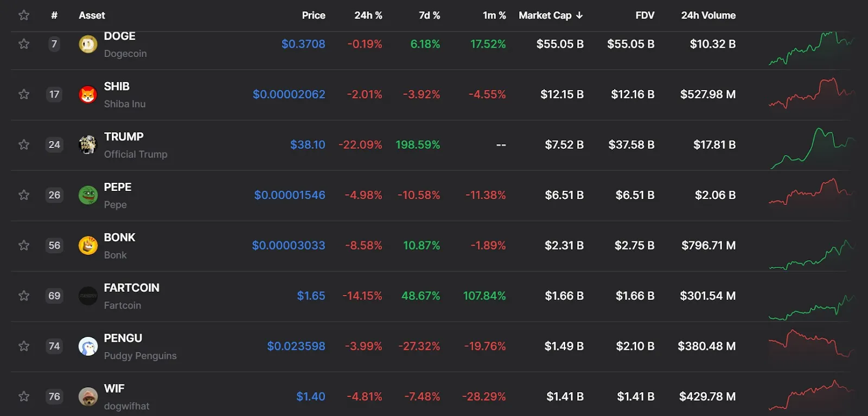The height and width of the screenshot is (416, 868).
Task: Click the Fartcoin coin logo
Action: point(88,296)
